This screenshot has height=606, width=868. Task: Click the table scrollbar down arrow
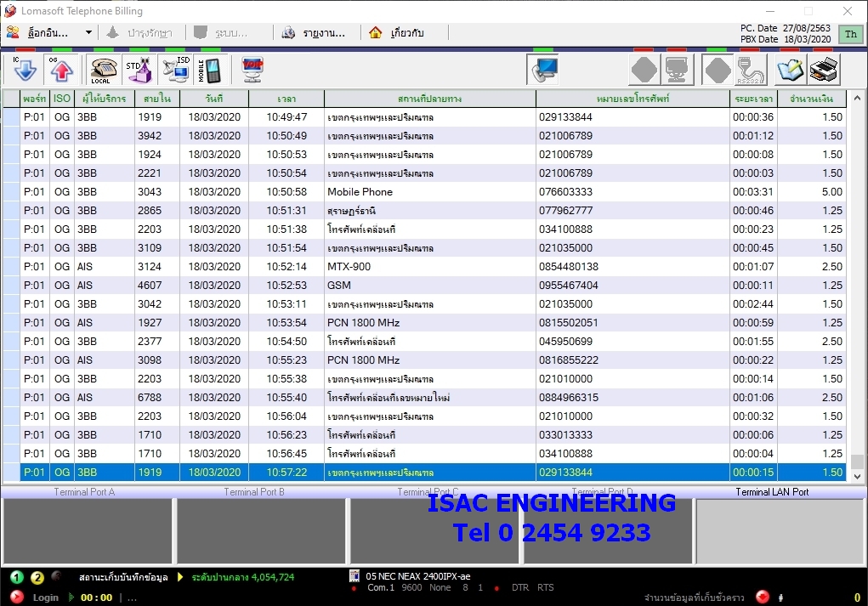(x=857, y=476)
